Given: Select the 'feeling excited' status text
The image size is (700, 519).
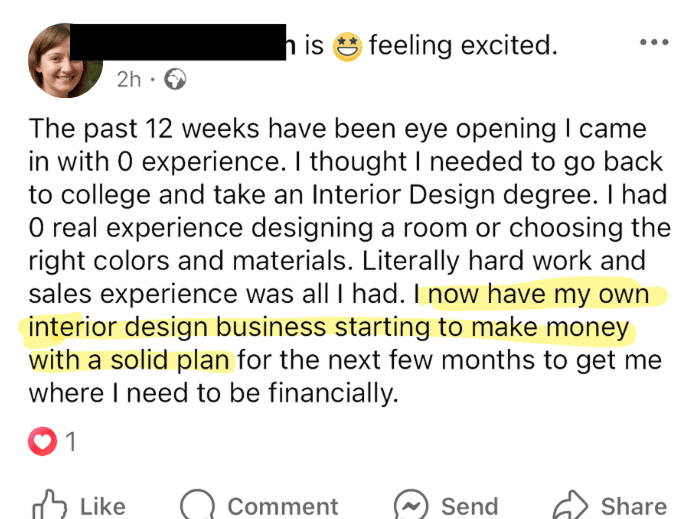Looking at the screenshot, I should 462,45.
